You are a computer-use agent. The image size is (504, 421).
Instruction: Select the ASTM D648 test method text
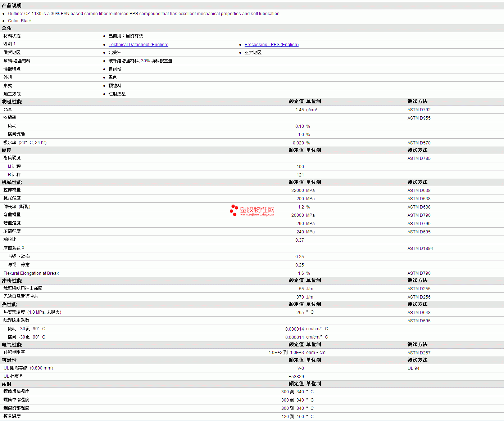419,313
